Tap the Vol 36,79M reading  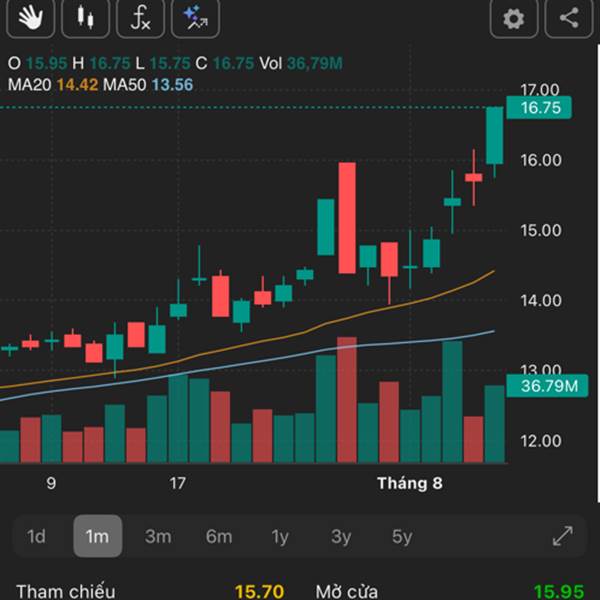pyautogui.click(x=301, y=63)
